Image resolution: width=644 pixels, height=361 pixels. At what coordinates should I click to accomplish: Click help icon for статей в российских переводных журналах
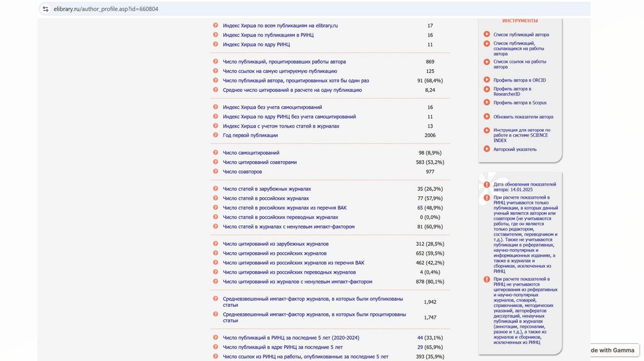point(215,217)
